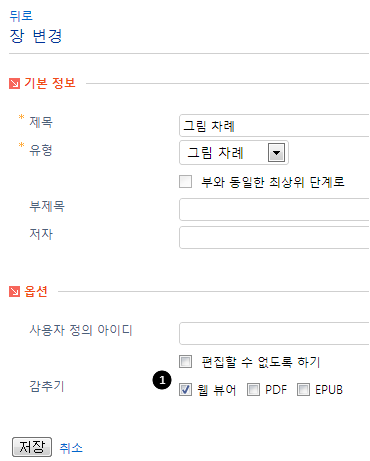Click the 저장 button
The width and height of the screenshot is (370, 461).
point(32,447)
